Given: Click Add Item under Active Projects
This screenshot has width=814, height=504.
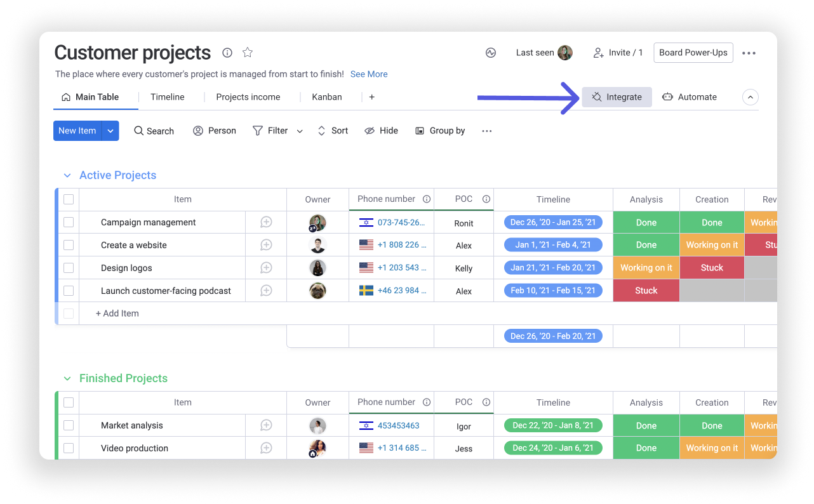Looking at the screenshot, I should click(x=117, y=313).
